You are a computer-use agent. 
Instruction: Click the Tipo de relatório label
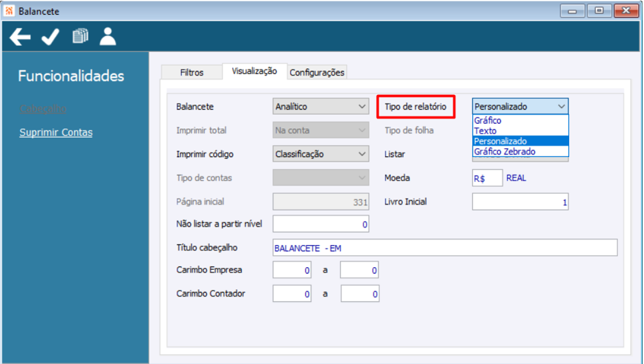tap(416, 107)
